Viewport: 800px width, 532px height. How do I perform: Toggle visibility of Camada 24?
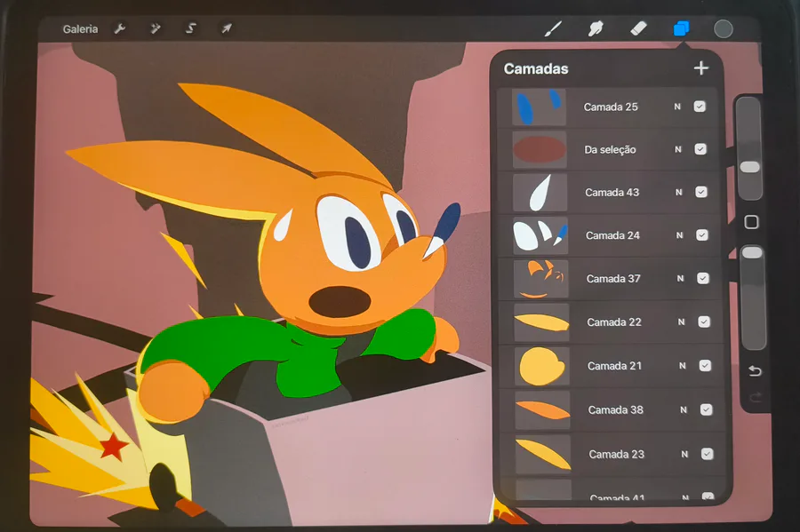tap(702, 235)
